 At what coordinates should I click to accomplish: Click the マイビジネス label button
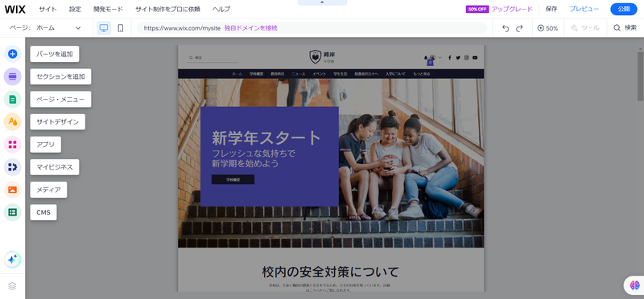55,167
